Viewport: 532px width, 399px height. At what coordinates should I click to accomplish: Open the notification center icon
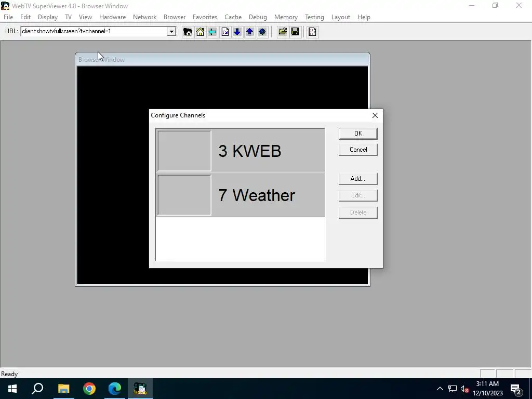point(516,389)
